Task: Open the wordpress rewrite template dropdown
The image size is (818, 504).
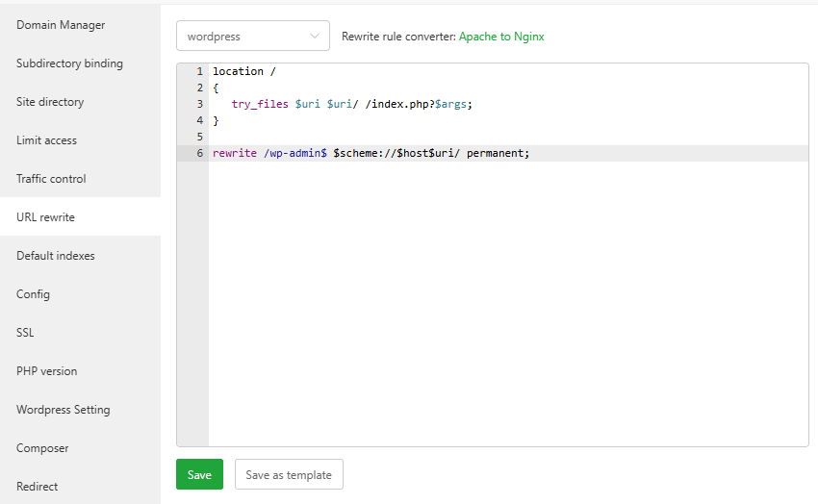Action: 252,37
